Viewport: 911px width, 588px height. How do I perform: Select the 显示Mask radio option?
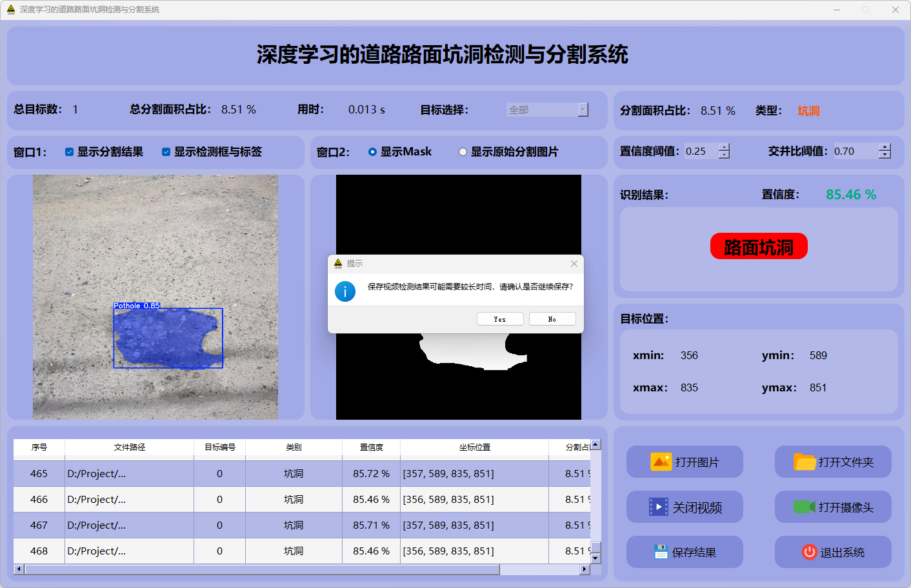(372, 152)
